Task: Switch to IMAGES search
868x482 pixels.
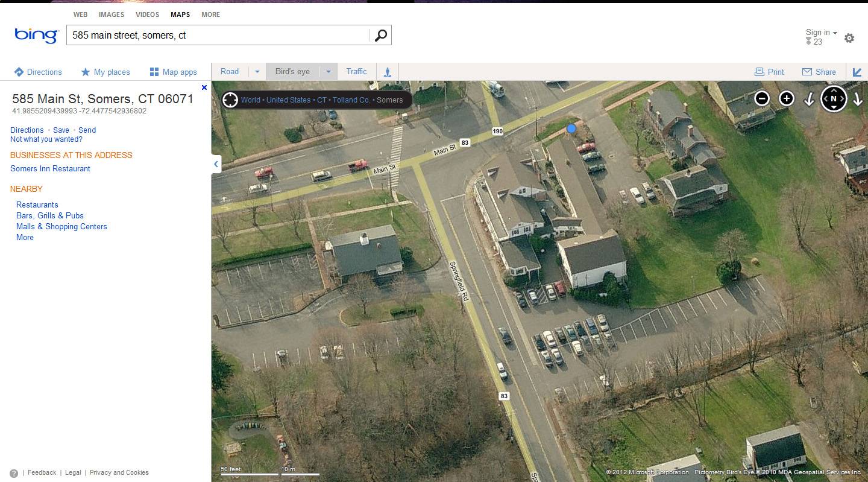Action: point(111,14)
